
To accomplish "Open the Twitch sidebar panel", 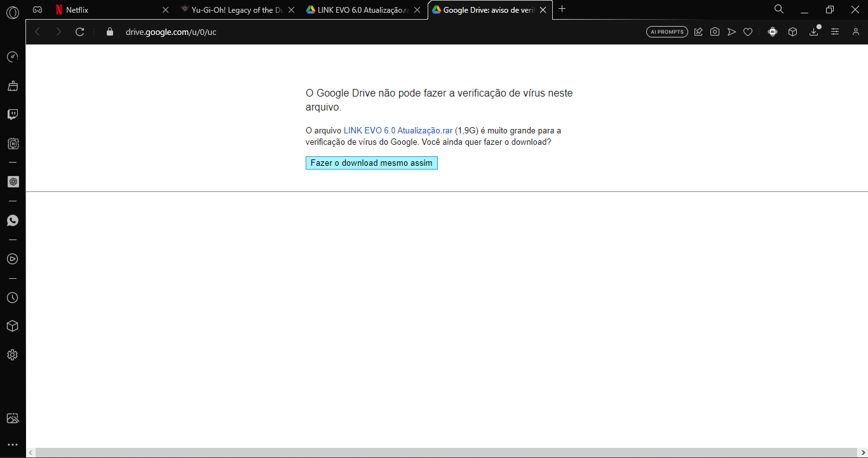I will (13, 115).
